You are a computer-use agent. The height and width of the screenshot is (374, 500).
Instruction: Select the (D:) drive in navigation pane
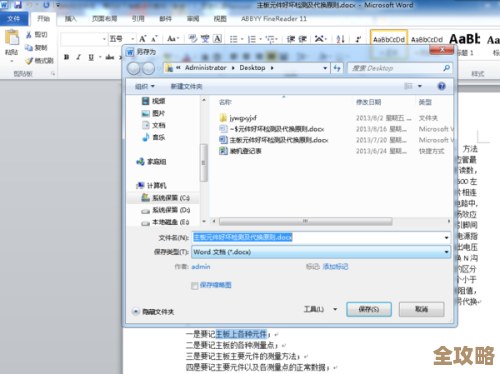pyautogui.click(x=165, y=210)
